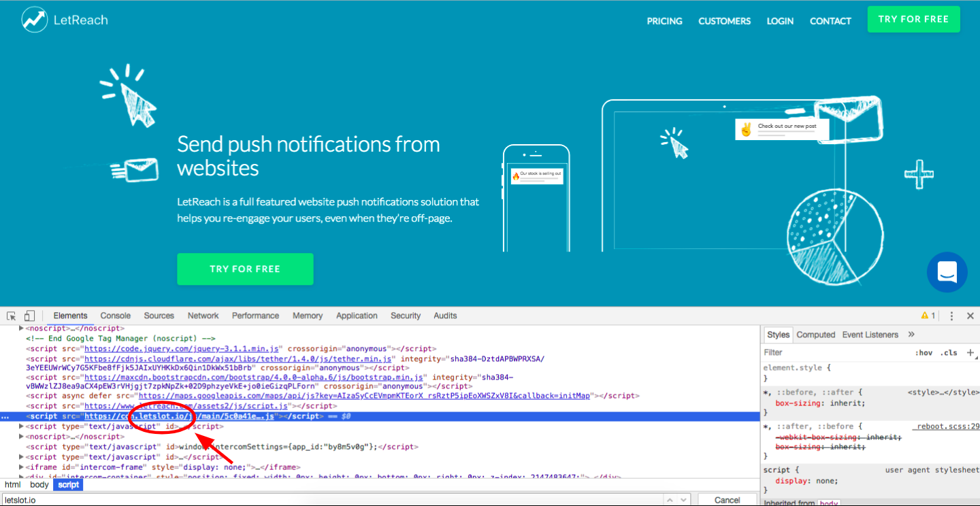Screen dimensions: 980x506
Task: Select the intercomSettings script line
Action: pos(222,447)
